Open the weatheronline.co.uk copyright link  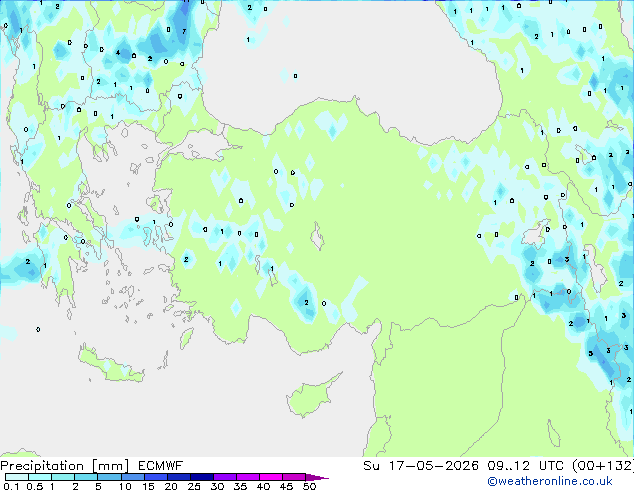(x=550, y=481)
